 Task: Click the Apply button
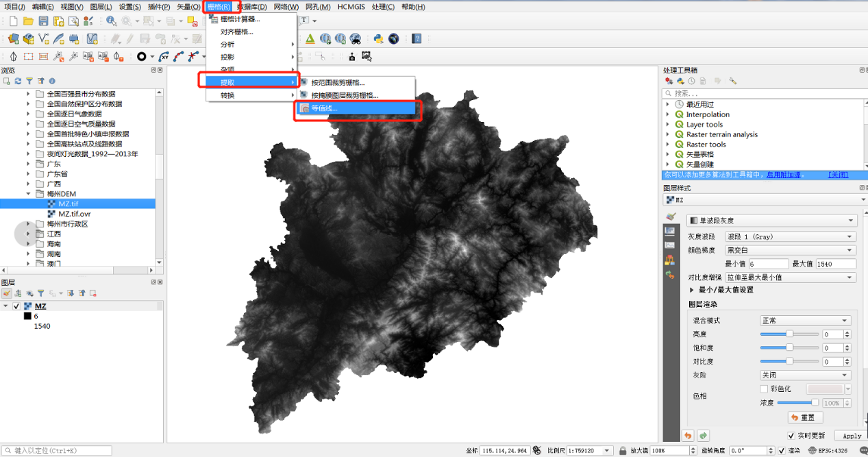coord(852,436)
